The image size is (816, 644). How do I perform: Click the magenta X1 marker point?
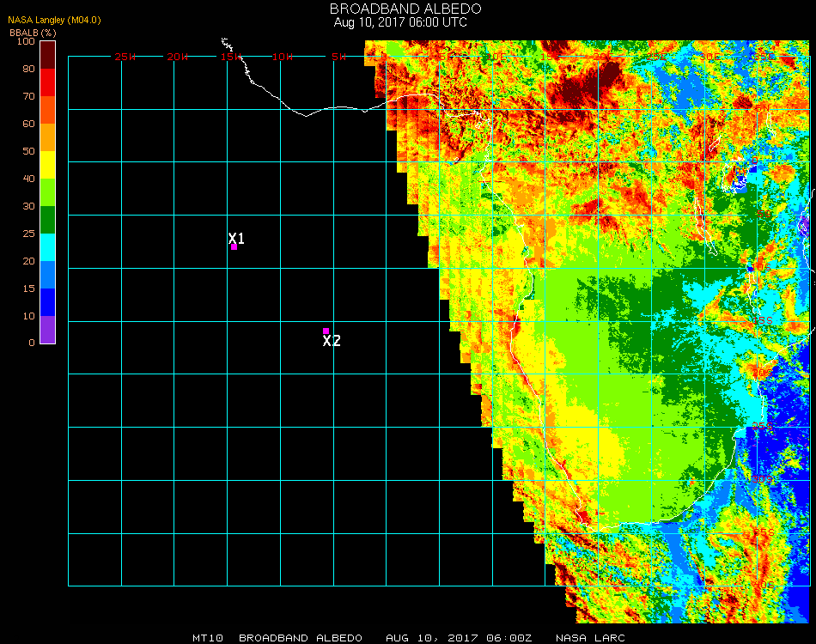234,247
